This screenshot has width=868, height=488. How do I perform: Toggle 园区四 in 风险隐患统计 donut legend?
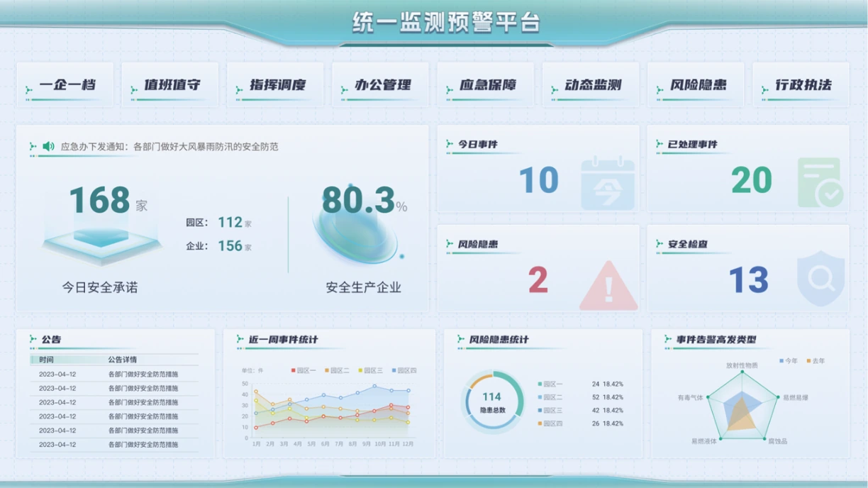click(550, 423)
